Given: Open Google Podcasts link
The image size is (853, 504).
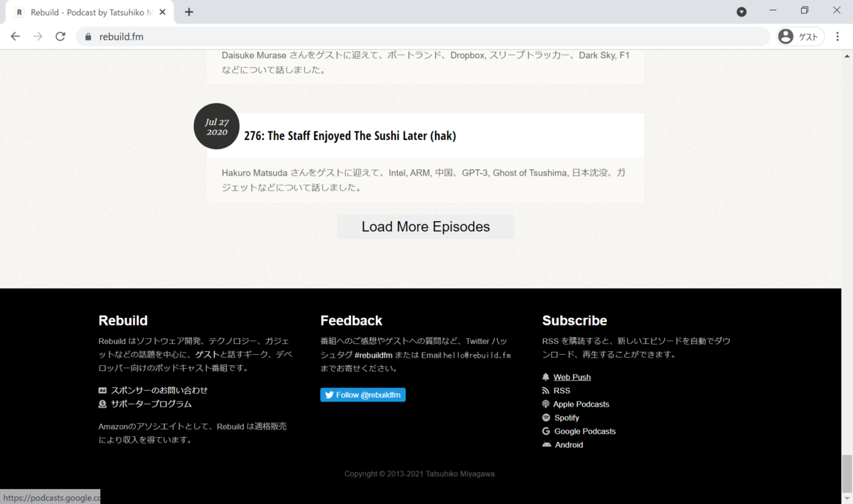Looking at the screenshot, I should [x=585, y=431].
